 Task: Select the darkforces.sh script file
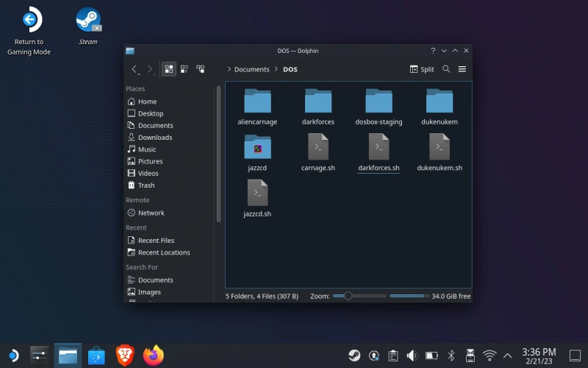(x=379, y=153)
